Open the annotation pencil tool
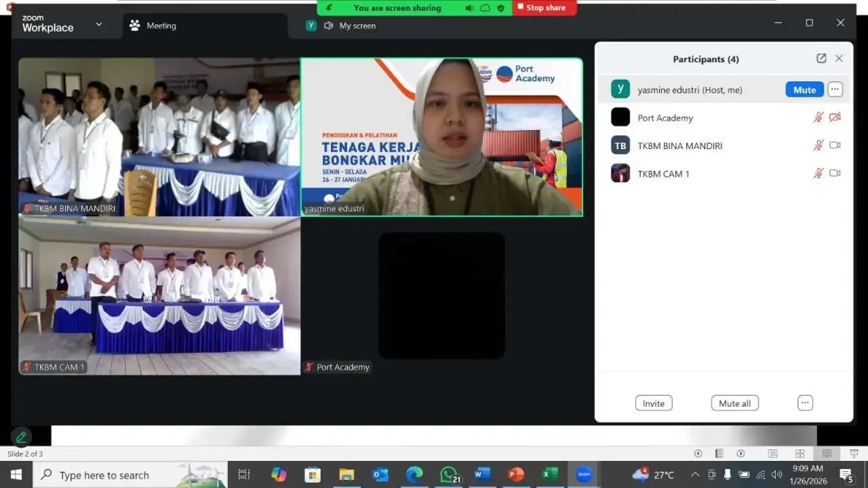Image resolution: width=868 pixels, height=488 pixels. coord(21,437)
